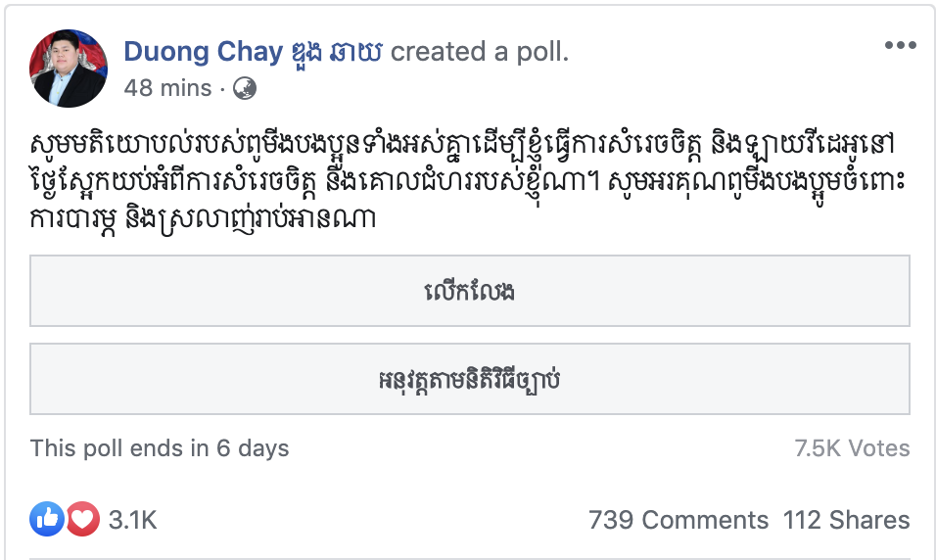Open Duong Chay's profile picture
Viewport: 936px width, 560px height.
pos(69,69)
